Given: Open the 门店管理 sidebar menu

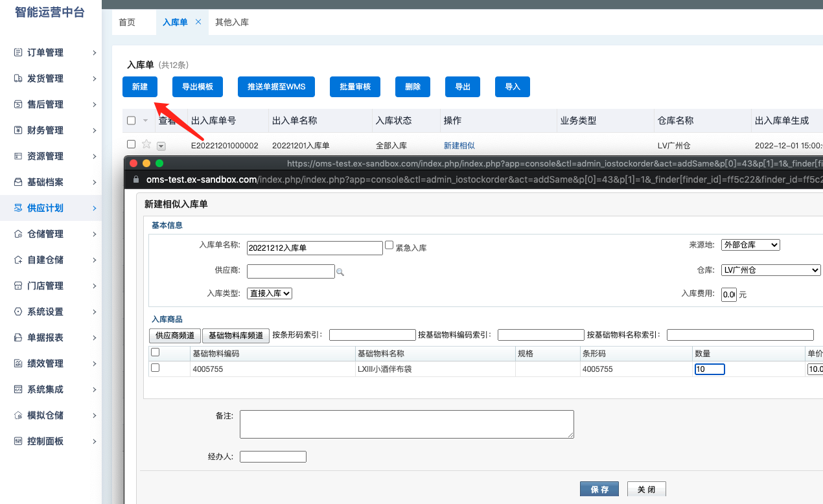Looking at the screenshot, I should coord(51,286).
